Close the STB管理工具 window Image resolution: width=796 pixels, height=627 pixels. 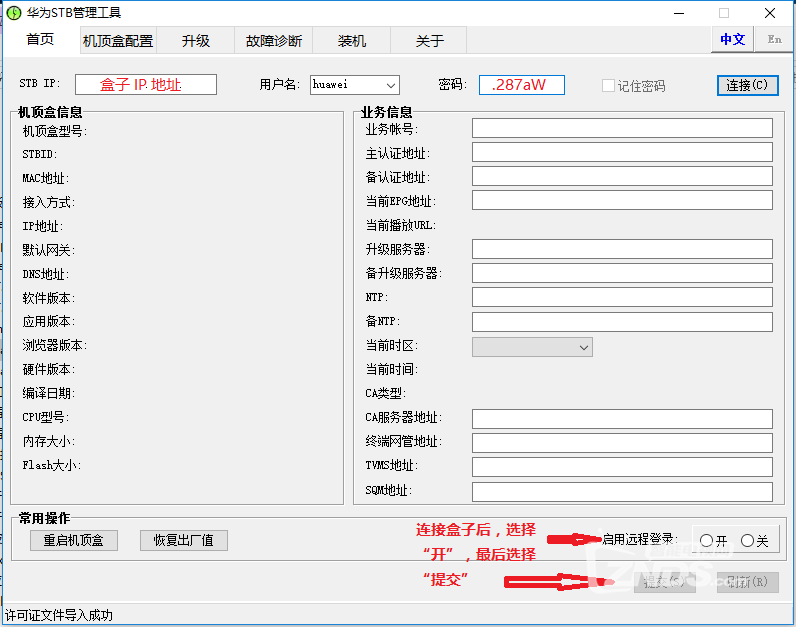point(770,13)
